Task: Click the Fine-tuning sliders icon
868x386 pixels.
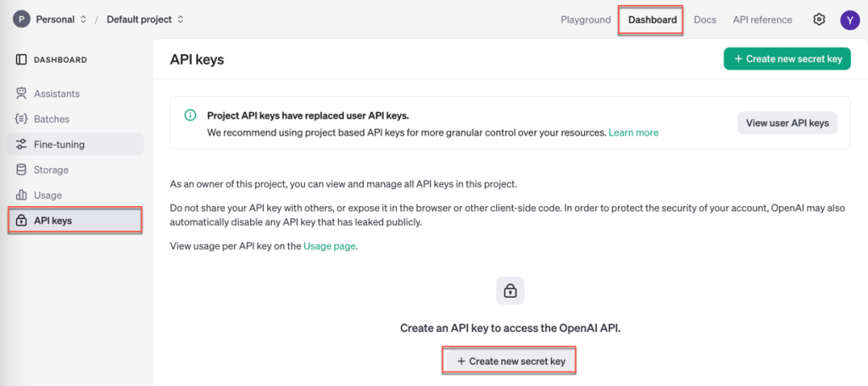Action: pos(21,144)
